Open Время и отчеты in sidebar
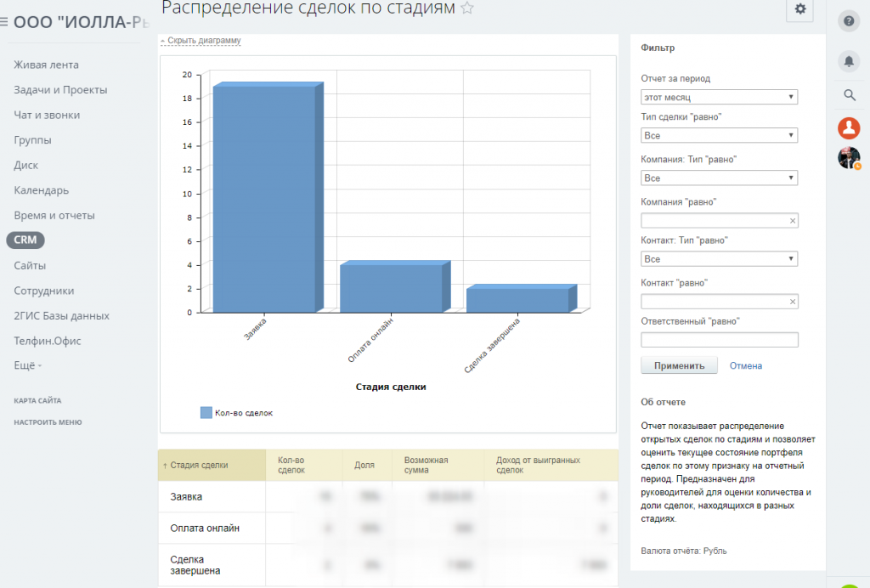This screenshot has width=870, height=588. 54,215
